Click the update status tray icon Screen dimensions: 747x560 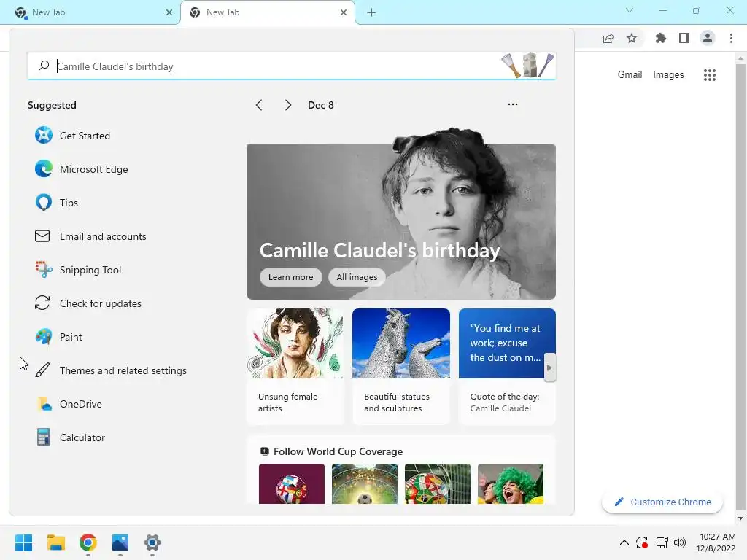click(x=642, y=542)
